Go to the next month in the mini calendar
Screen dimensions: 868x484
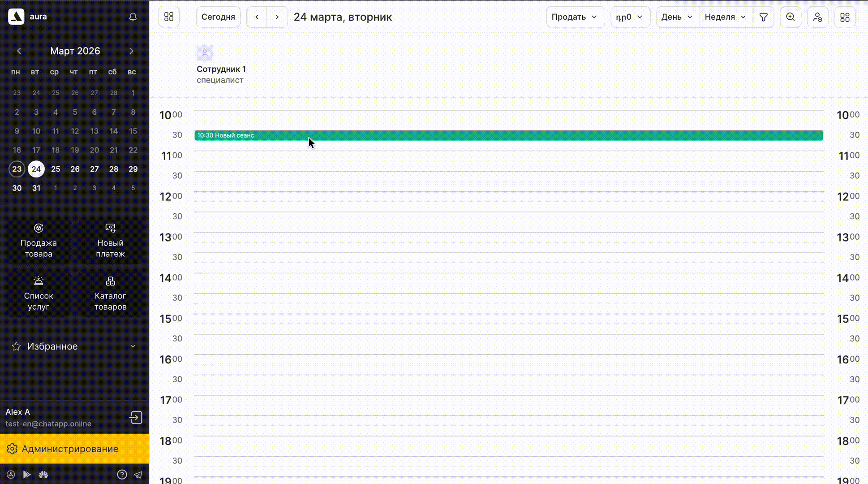(131, 51)
